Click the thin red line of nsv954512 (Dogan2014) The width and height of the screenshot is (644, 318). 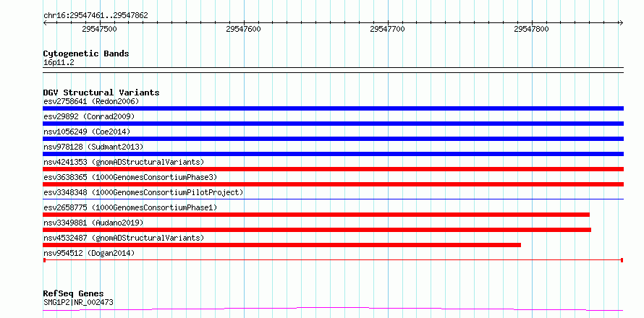333,260
